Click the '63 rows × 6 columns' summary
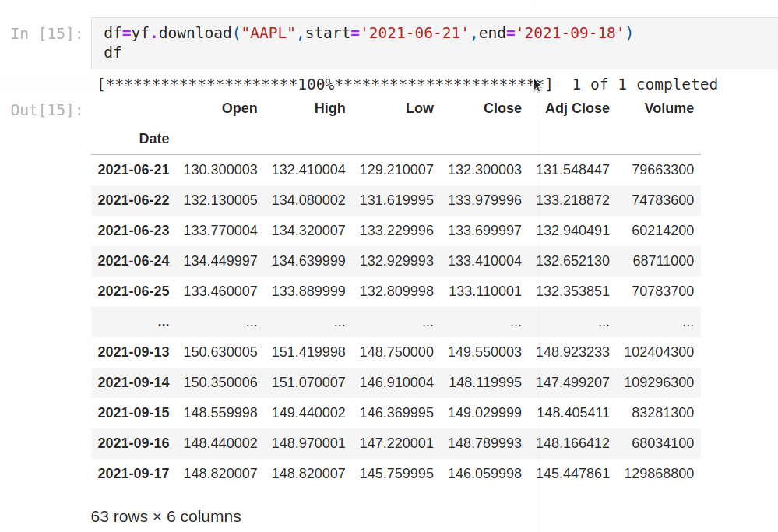This screenshot has width=778, height=532. [x=166, y=516]
